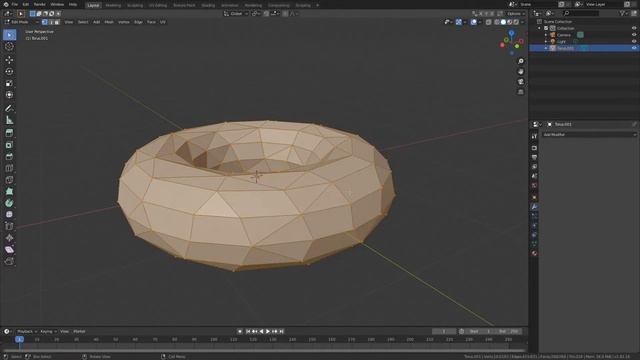Open the Modifier properties wrench tab
Image resolution: width=640 pixels, height=360 pixels.
(x=534, y=207)
